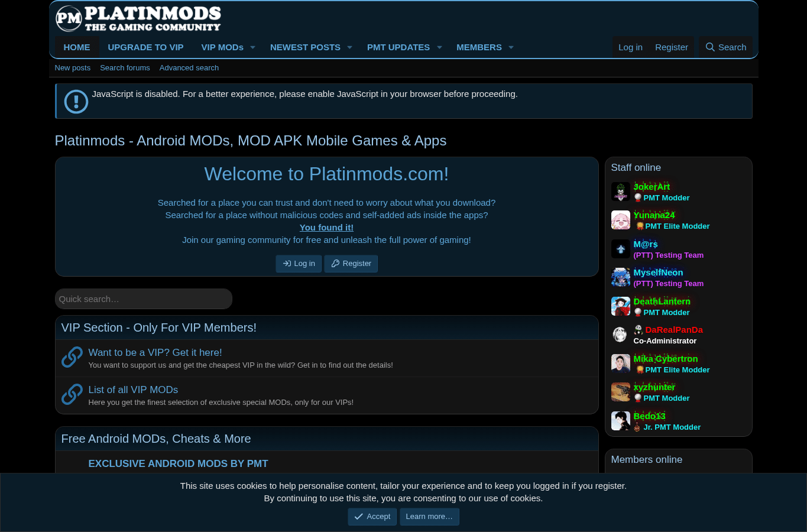Open the Members tab

479,47
